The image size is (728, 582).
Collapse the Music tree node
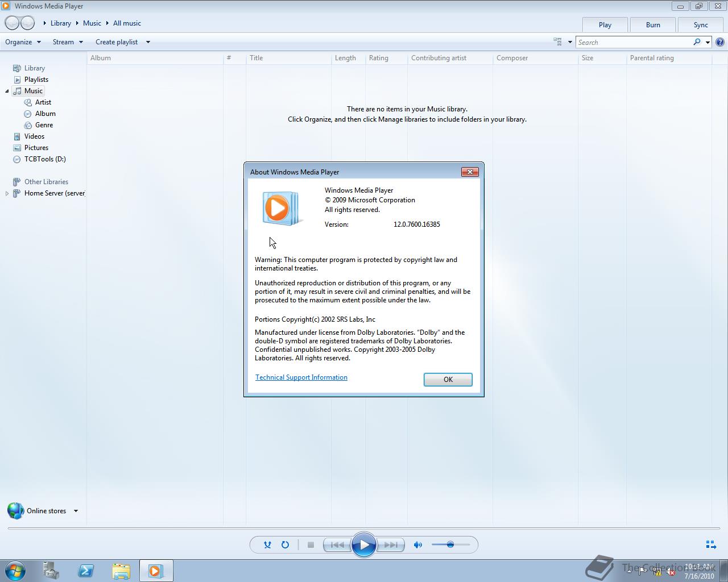(7, 91)
